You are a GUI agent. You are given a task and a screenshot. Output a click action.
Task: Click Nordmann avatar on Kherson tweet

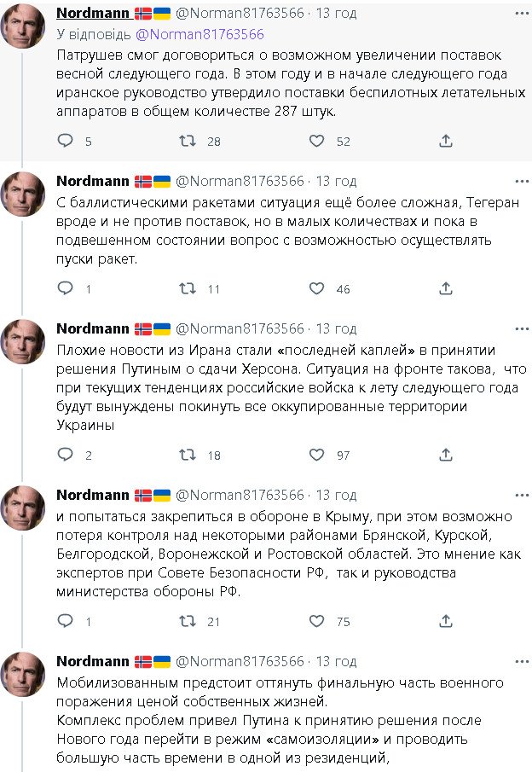tap(23, 344)
